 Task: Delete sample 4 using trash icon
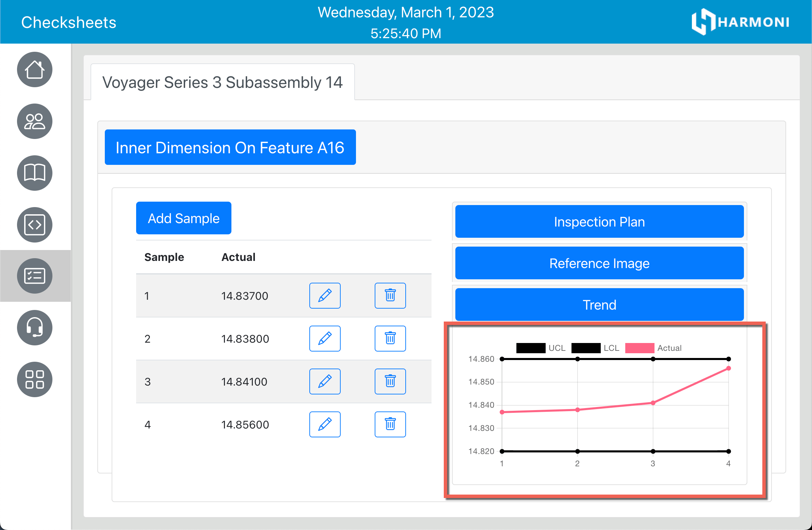(390, 424)
